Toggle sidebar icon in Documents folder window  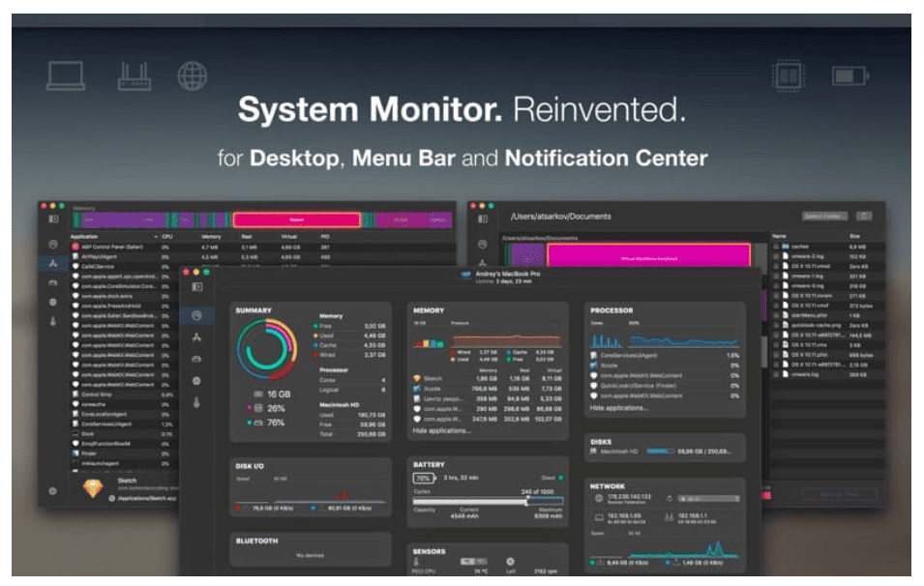coord(483,220)
